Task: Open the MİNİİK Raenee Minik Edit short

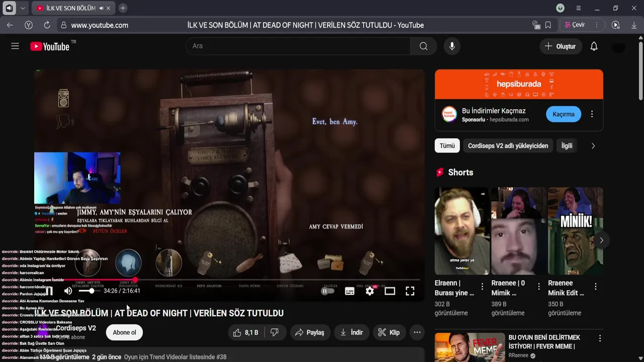Action: click(x=575, y=231)
